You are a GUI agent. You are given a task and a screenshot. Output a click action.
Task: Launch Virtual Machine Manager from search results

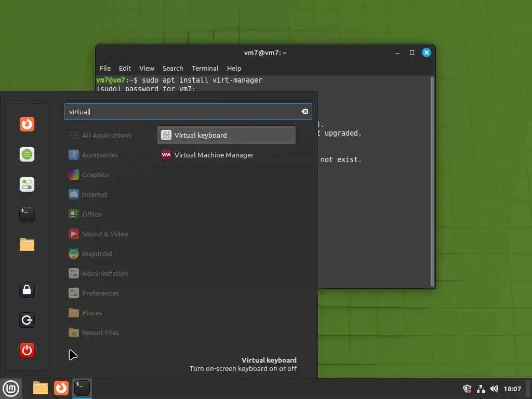coord(226,155)
